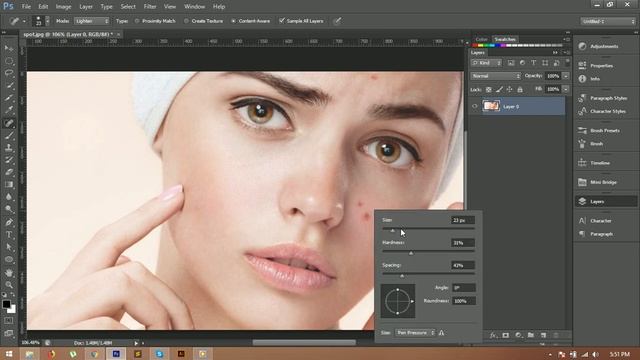Screen dimensions: 640x360
Task: Select the Path Selection tool
Action: (9, 247)
